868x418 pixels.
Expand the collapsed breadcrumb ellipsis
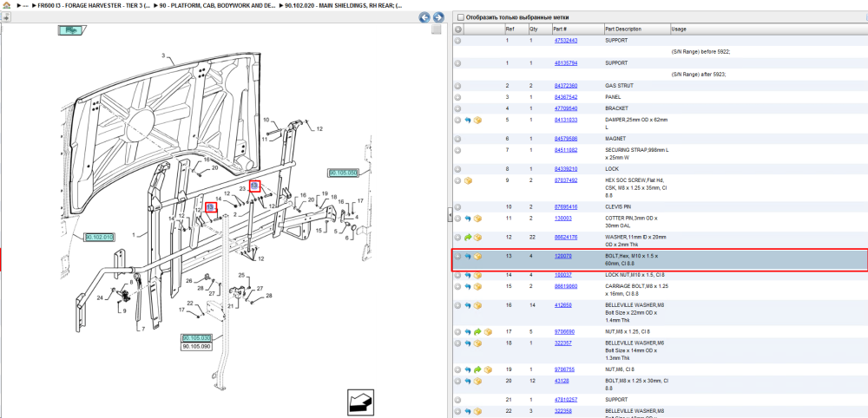pyautogui.click(x=25, y=5)
